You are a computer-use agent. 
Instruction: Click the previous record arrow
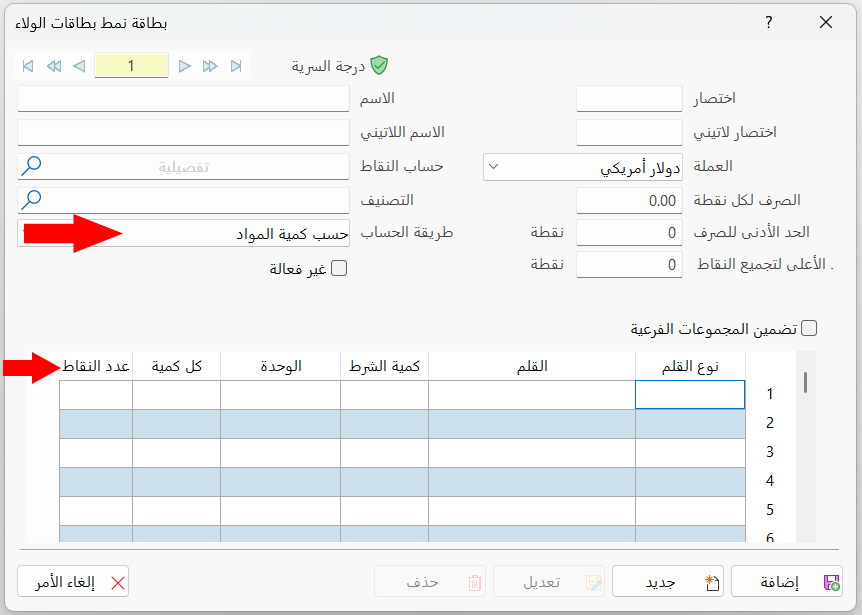pos(79,66)
